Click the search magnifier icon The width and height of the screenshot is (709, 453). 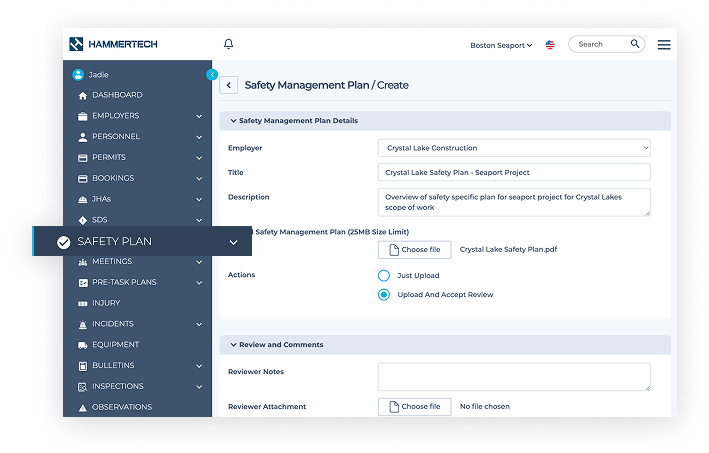[635, 44]
